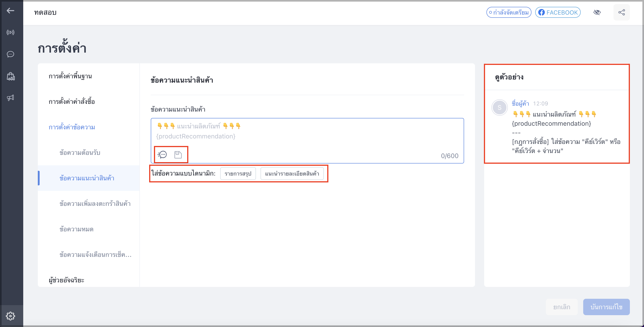The image size is (644, 327).
Task: Open the ข้อความต้อนรับ sub-item
Action: pos(80,153)
